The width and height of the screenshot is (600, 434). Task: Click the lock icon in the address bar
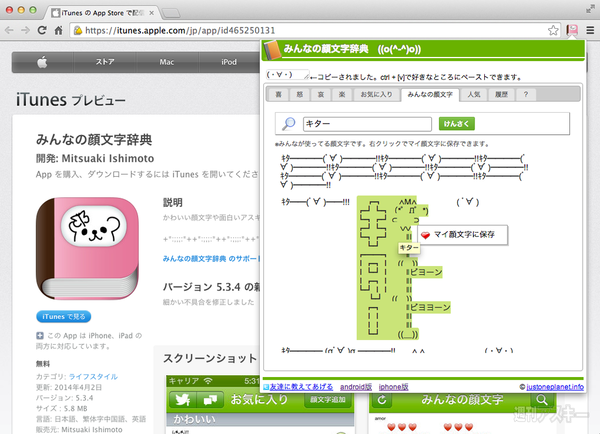(78, 30)
